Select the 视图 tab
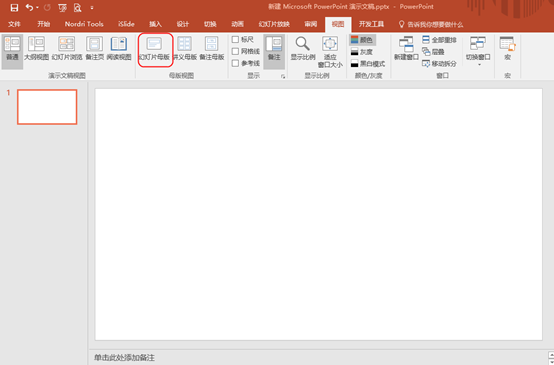Screen dimensions: 554x365 [338, 24]
